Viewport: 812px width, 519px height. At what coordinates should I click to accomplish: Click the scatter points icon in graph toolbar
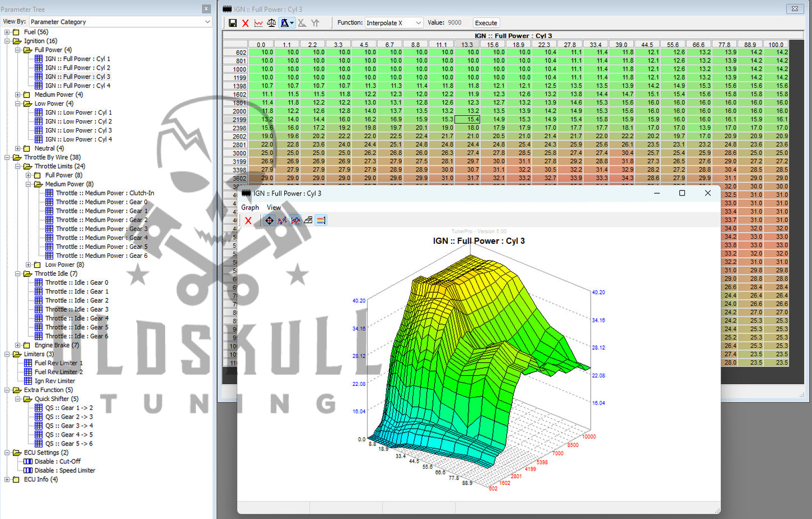[x=282, y=221]
